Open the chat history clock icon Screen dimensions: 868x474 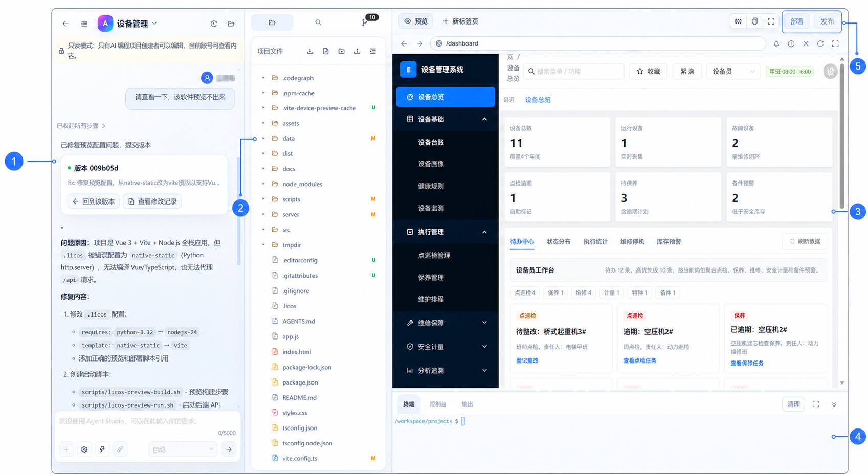tap(214, 24)
